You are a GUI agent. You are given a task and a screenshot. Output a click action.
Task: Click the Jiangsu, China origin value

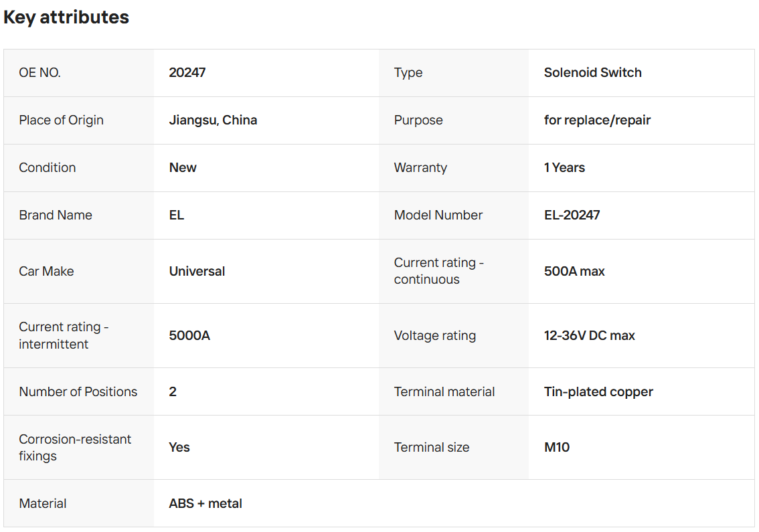click(x=213, y=120)
